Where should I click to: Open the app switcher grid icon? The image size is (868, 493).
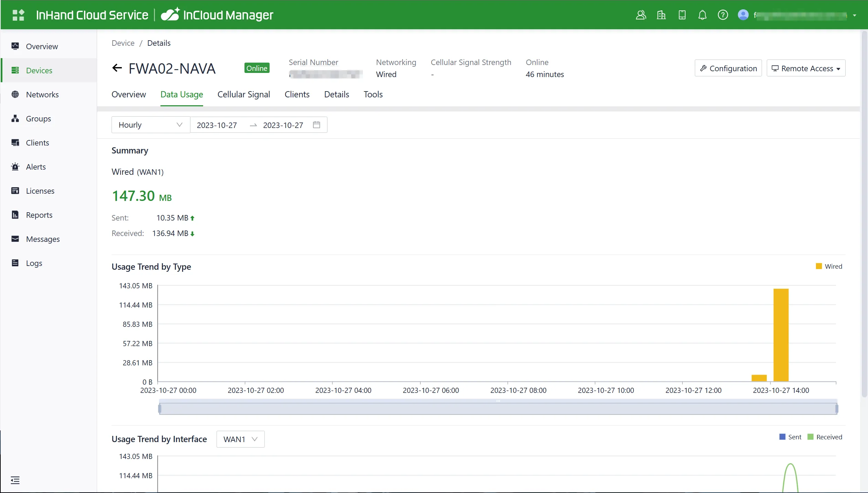pyautogui.click(x=18, y=15)
